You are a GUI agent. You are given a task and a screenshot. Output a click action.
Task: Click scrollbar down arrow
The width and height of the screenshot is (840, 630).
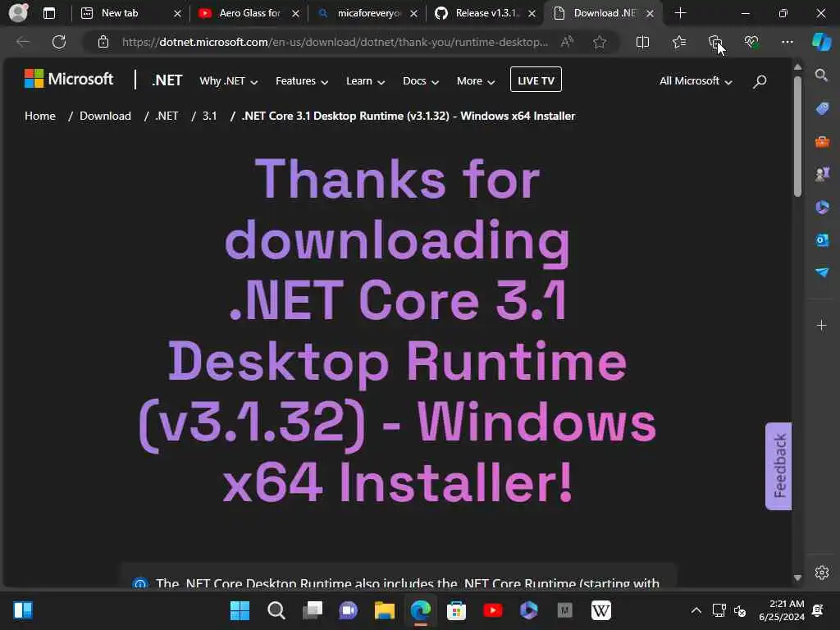[x=797, y=578]
